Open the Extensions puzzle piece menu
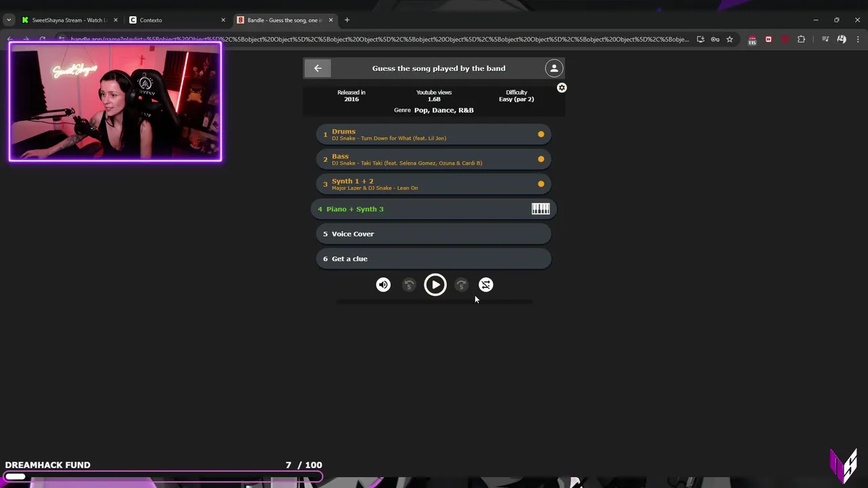The width and height of the screenshot is (868, 488). click(802, 39)
